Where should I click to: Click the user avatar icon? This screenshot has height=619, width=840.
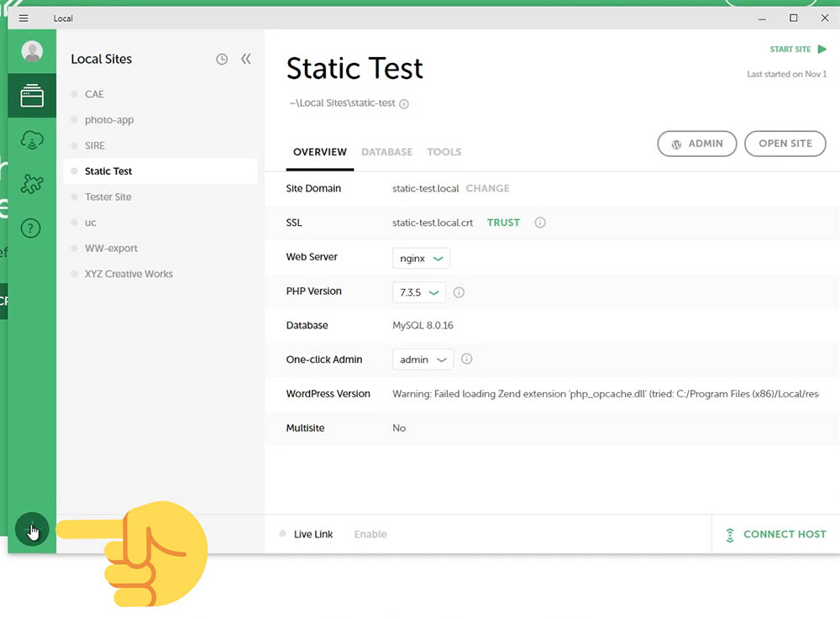click(x=32, y=51)
